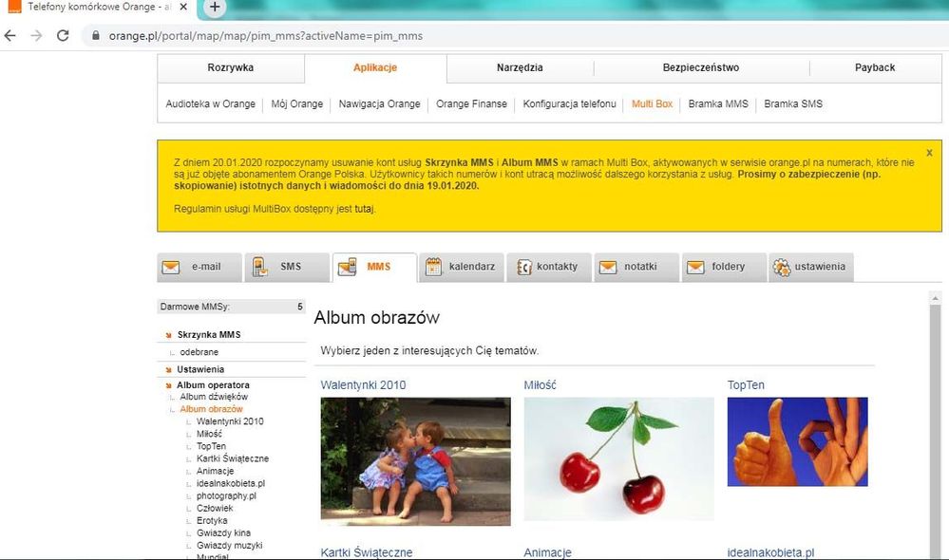
Task: Open the Bezpieczeństwo main tab
Action: tap(701, 67)
